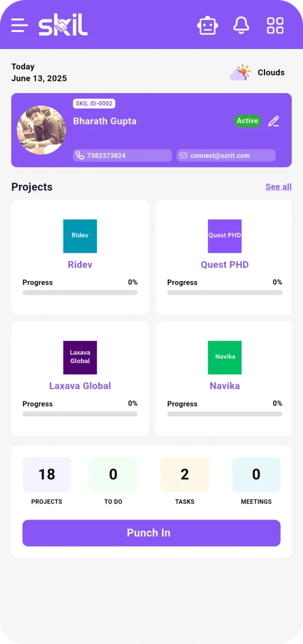Select the Laxava Global project

80,379
